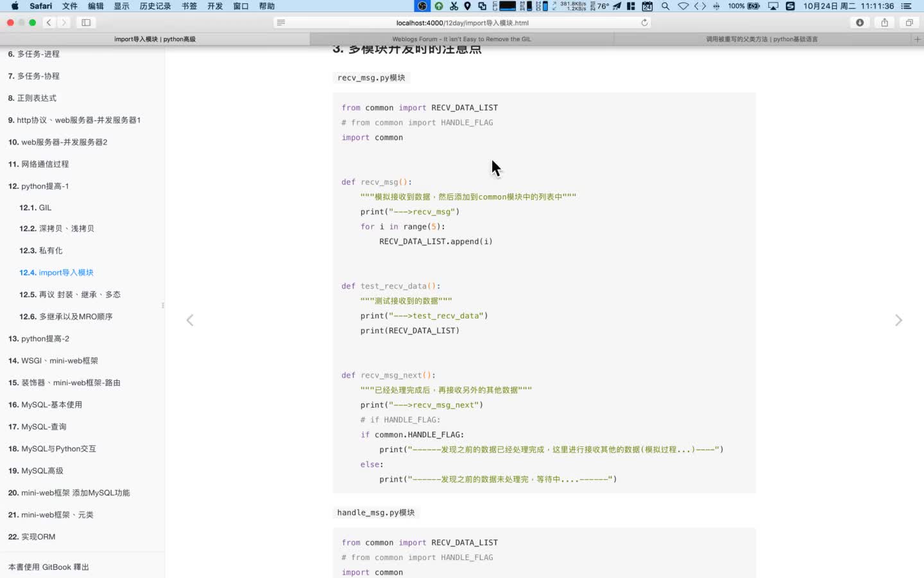Screen dimensions: 924x578
Task: Open the 窗口 menu
Action: tap(241, 6)
